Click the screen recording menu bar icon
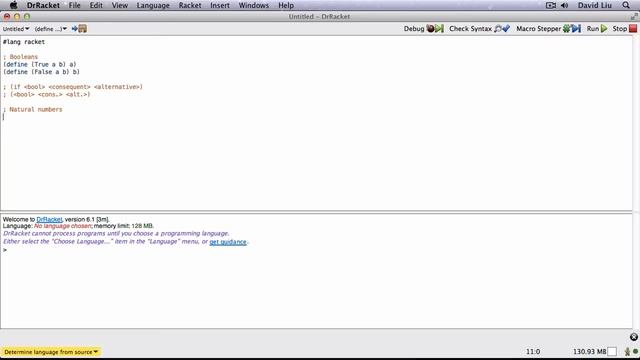Image resolution: width=640 pixels, height=360 pixels. click(x=551, y=5)
